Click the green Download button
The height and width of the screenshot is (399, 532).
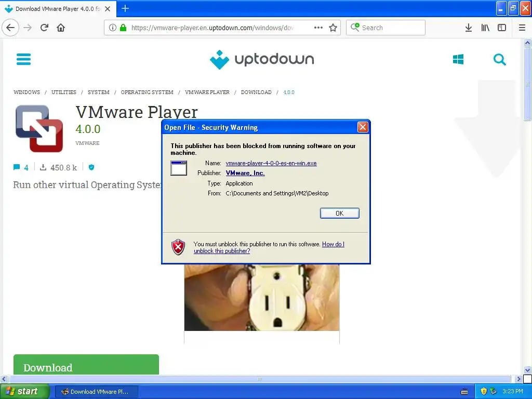pyautogui.click(x=86, y=365)
